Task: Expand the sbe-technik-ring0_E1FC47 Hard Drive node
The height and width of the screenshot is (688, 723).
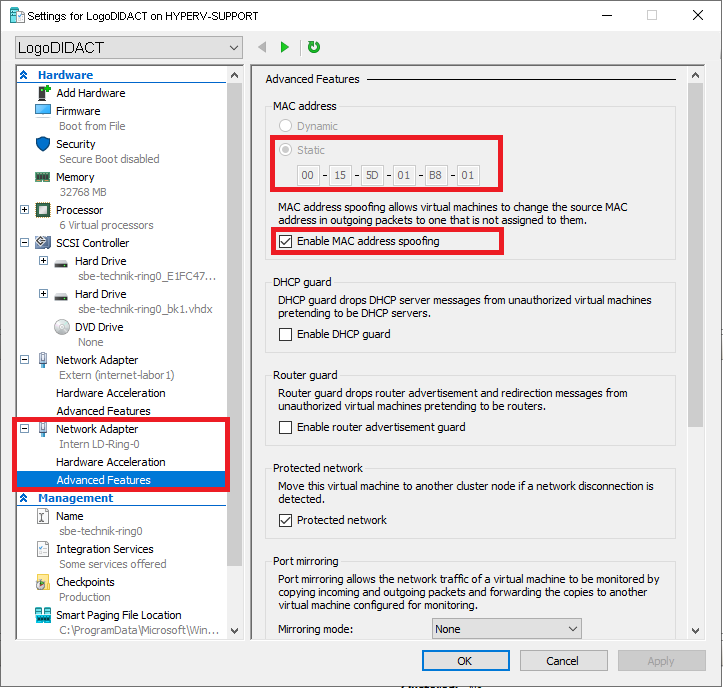Action: pos(43,261)
